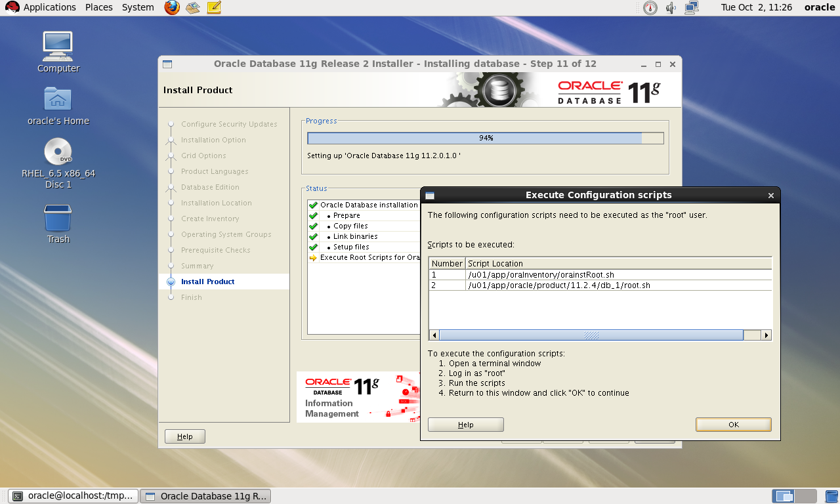This screenshot has width=840, height=504.
Task: Select the Finish step in the sidebar
Action: click(192, 297)
